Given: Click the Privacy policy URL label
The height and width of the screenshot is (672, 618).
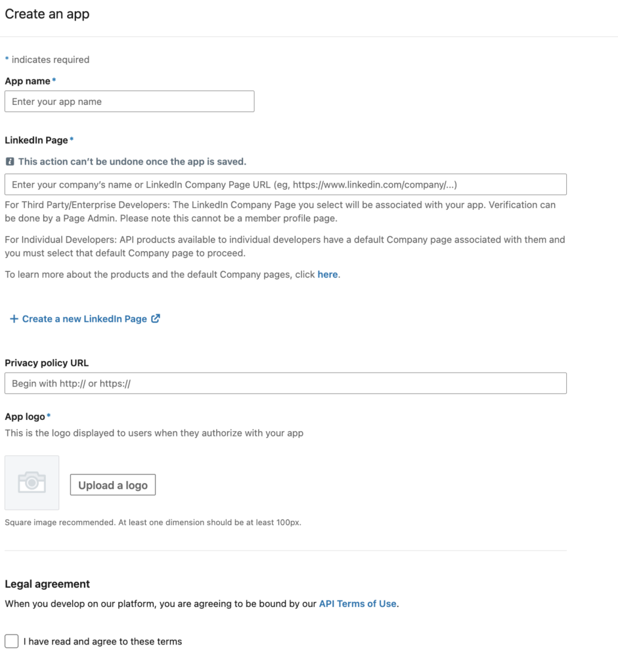Looking at the screenshot, I should point(47,363).
